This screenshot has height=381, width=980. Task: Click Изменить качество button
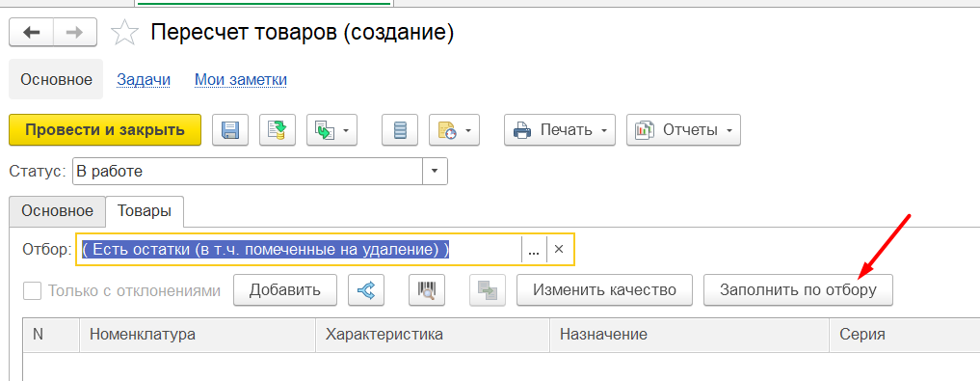coord(604,290)
